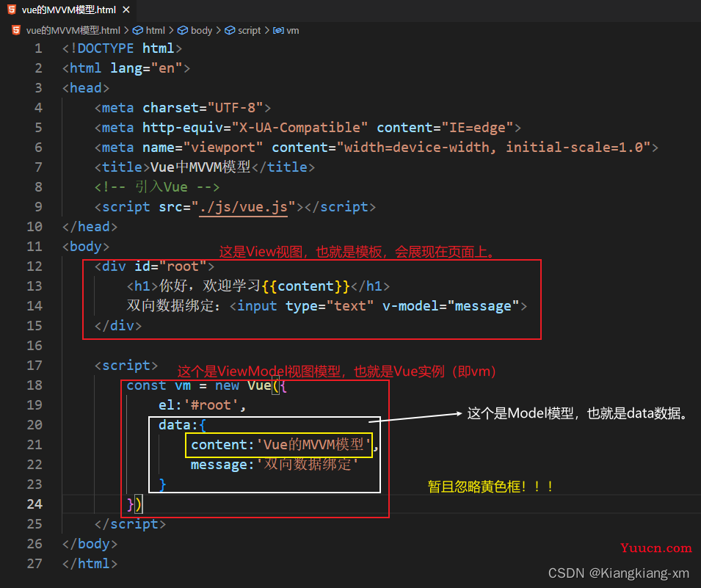The image size is (701, 588).
Task: Open the vm breadcrumb variable
Action: tap(292, 30)
